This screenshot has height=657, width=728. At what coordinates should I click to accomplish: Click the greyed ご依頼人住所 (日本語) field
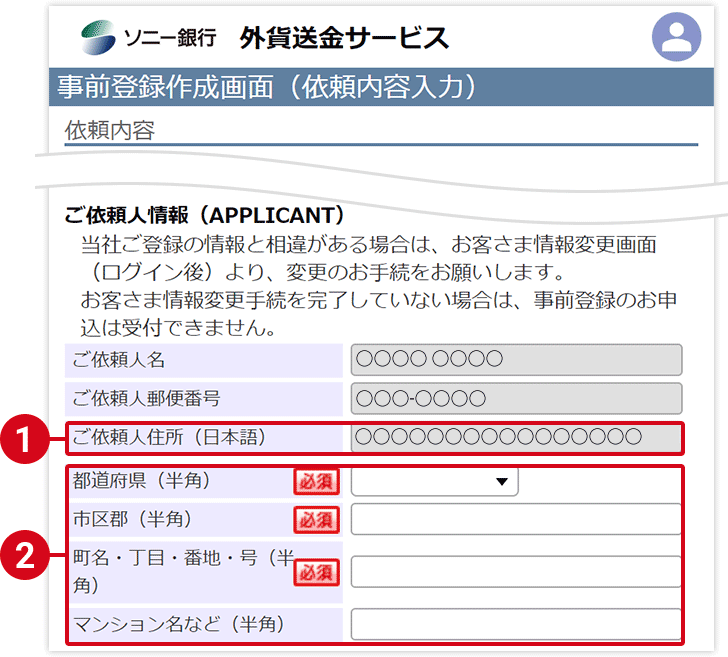pos(516,437)
